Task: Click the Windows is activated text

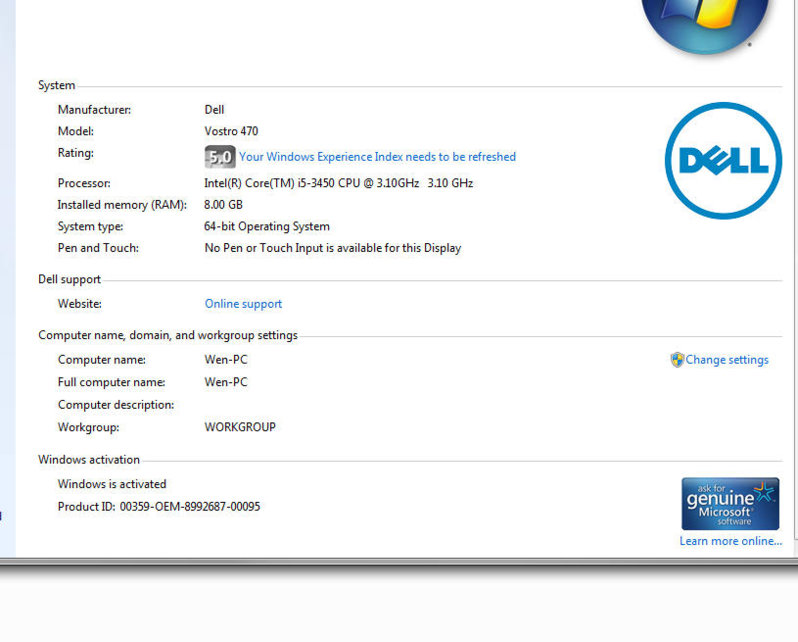Action: [112, 484]
